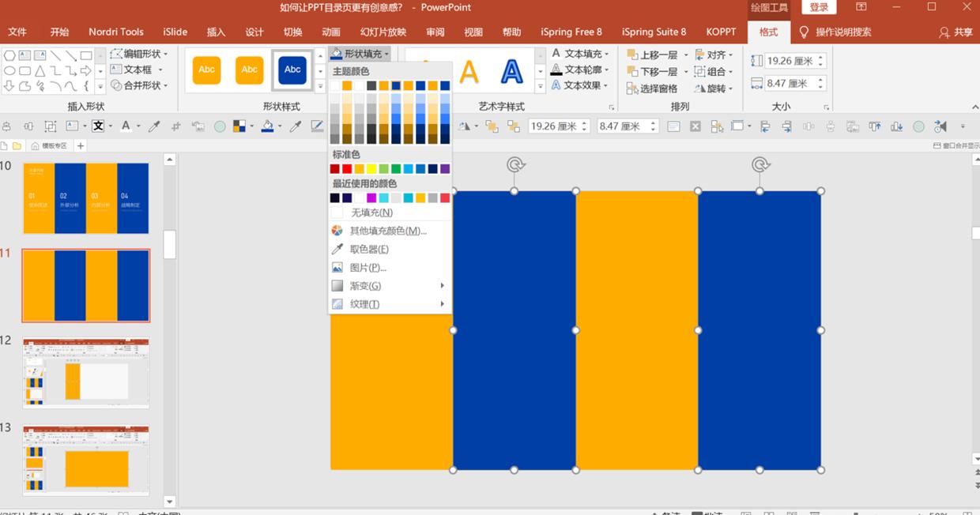Select the orange A WordArt style
980x515 pixels.
(x=469, y=72)
